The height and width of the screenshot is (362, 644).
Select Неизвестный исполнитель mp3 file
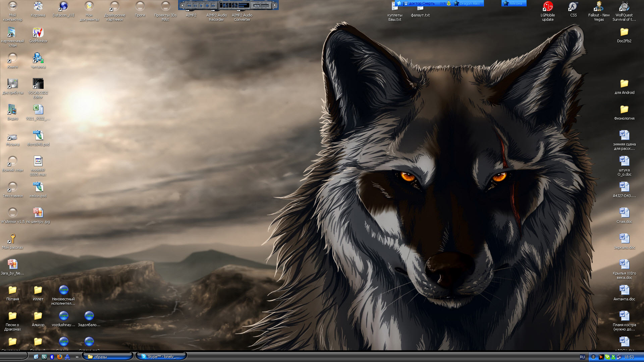pyautogui.click(x=63, y=295)
